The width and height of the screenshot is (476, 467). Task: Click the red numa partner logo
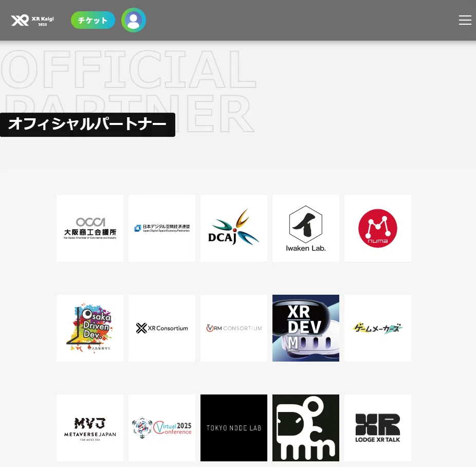pos(378,228)
